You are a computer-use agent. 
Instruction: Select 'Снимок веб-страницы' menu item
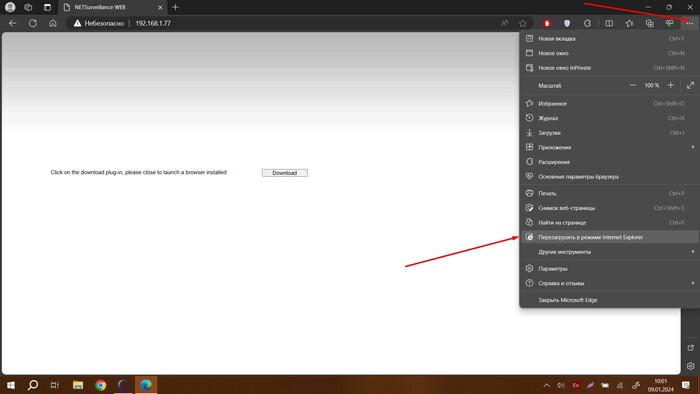coord(609,208)
